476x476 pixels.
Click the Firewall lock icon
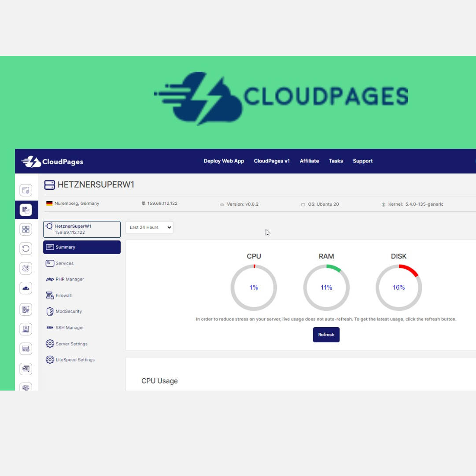tap(50, 295)
